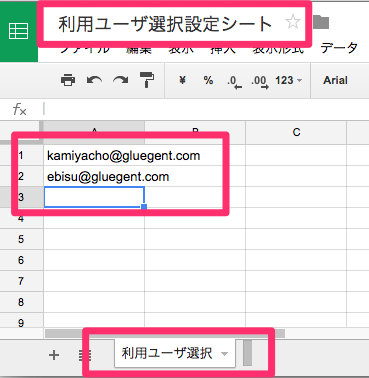The height and width of the screenshot is (378, 369).
Task: Select column C header
Action: 296,132
